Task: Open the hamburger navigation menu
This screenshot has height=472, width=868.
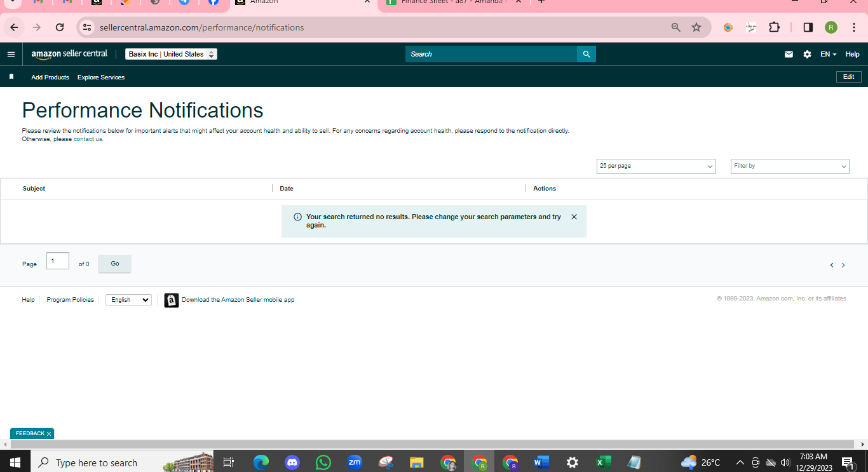Action: (11, 55)
